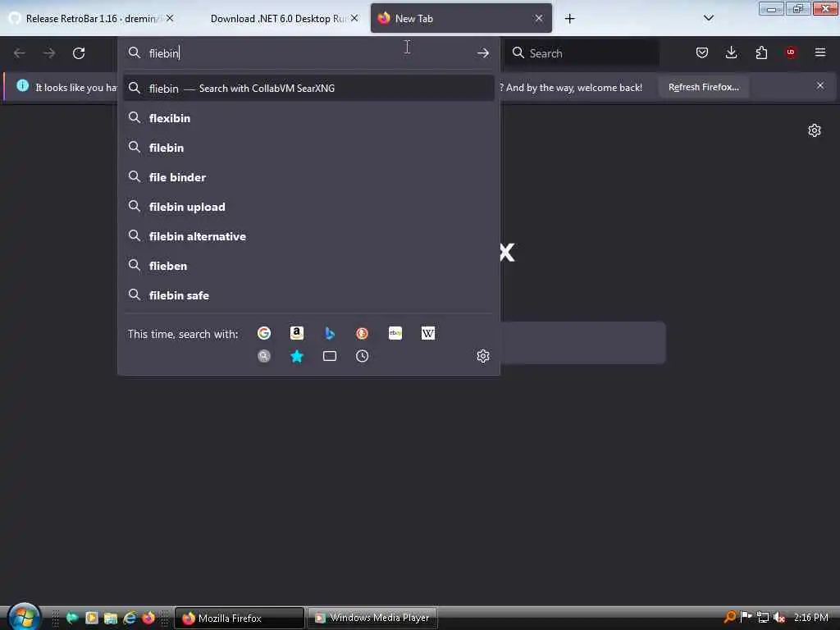This screenshot has height=630, width=840.
Task: Open the Extensions puzzle icon
Action: [x=761, y=52]
